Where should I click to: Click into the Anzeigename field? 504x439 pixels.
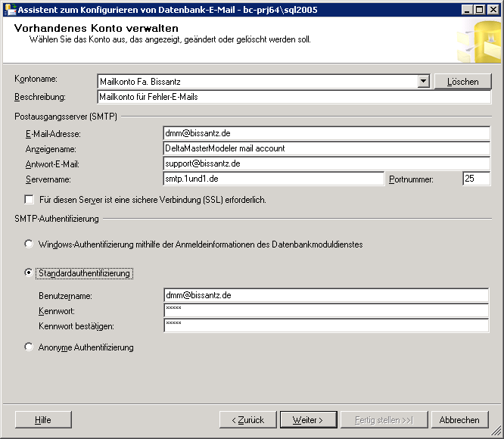tap(327, 148)
